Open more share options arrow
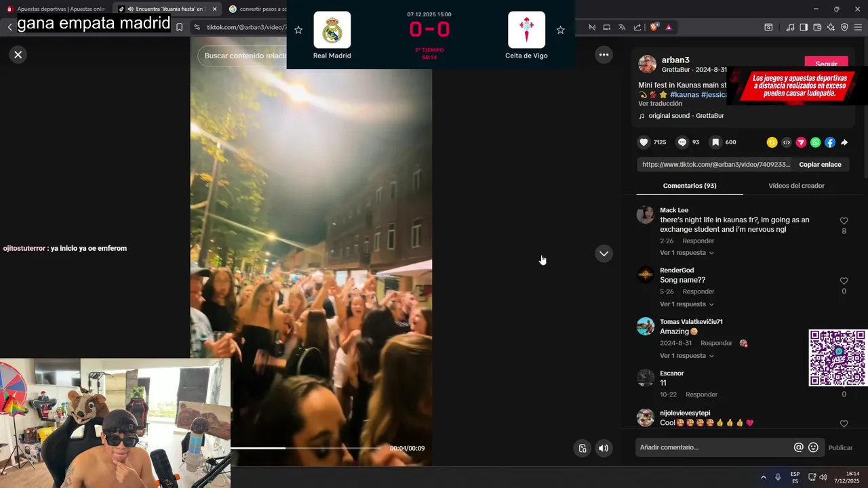Viewport: 868px width, 488px height. pyautogui.click(x=844, y=142)
